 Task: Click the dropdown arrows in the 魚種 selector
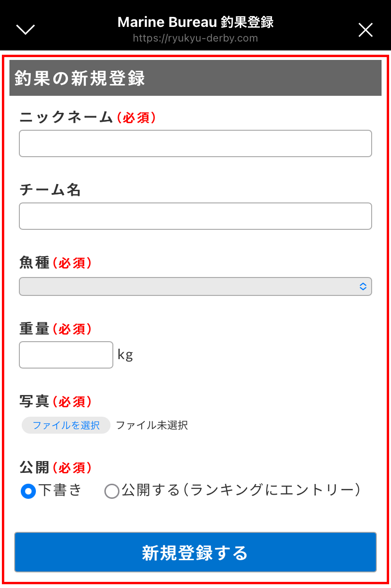(363, 286)
